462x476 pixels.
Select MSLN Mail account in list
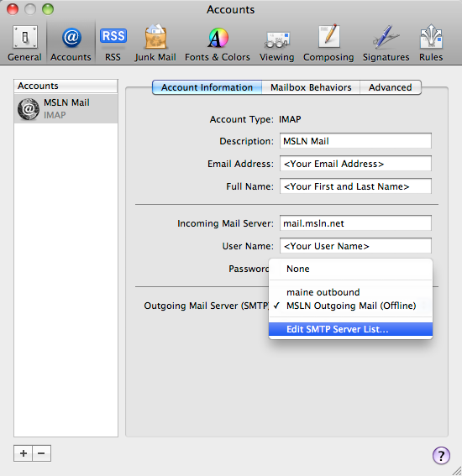coord(66,108)
